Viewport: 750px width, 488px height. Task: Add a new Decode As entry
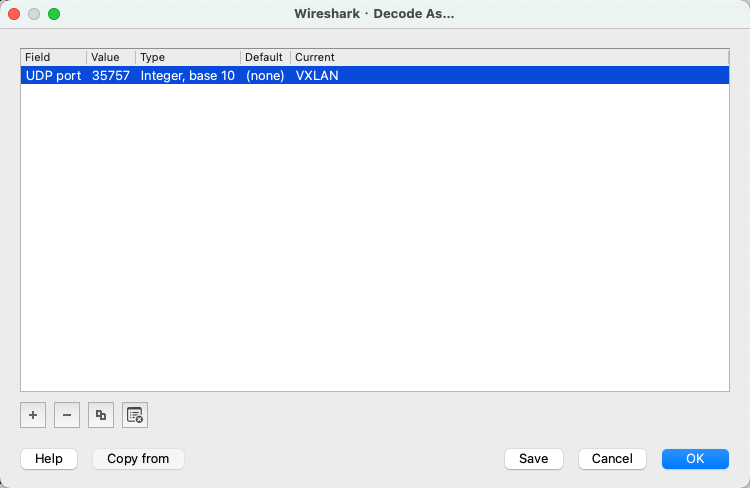[x=33, y=415]
